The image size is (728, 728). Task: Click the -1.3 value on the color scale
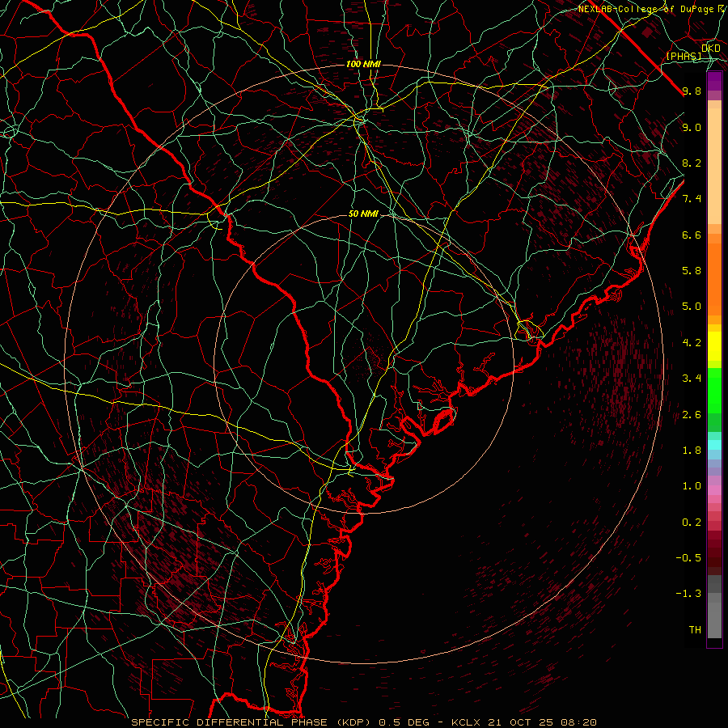pyautogui.click(x=688, y=594)
